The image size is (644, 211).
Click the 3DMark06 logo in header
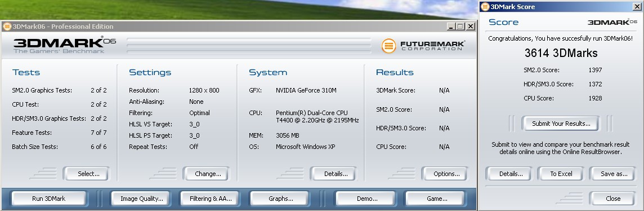point(65,45)
